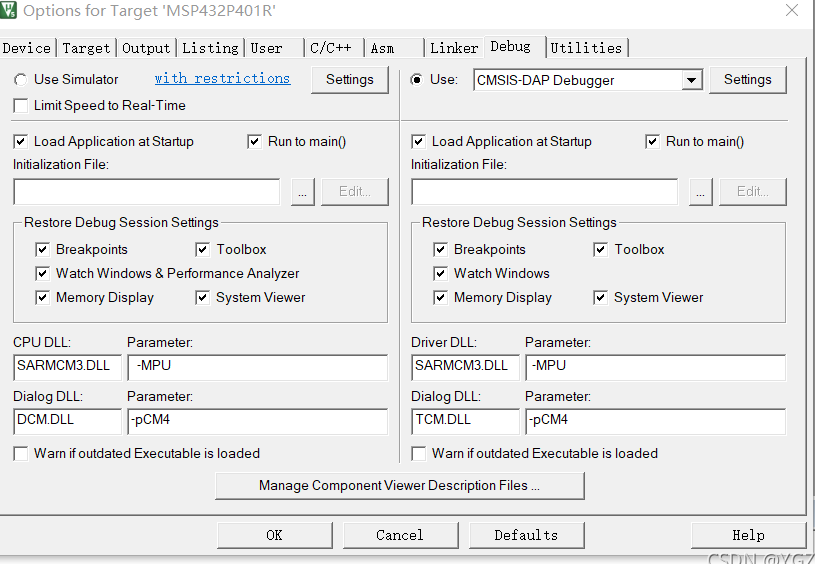Image resolution: width=815 pixels, height=564 pixels.
Task: Click the Cancel button
Action: click(400, 535)
